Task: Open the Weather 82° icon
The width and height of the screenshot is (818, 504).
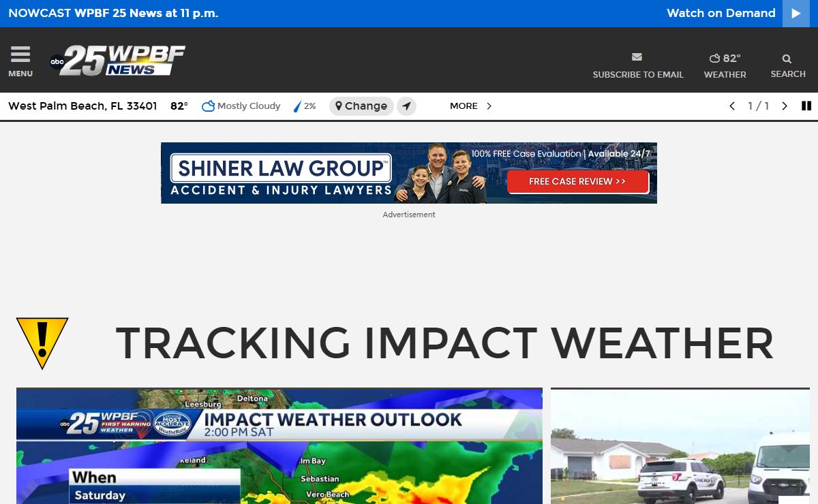Action: [725, 59]
